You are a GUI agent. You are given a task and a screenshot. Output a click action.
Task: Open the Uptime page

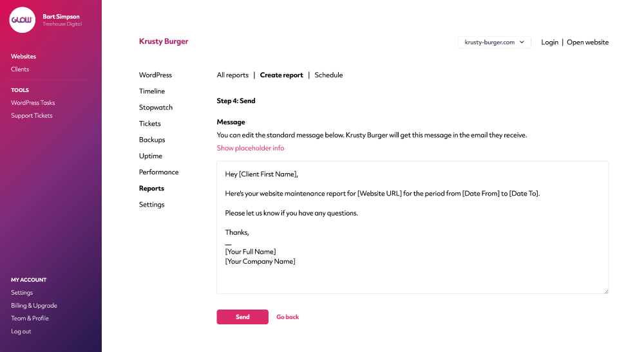coord(150,156)
